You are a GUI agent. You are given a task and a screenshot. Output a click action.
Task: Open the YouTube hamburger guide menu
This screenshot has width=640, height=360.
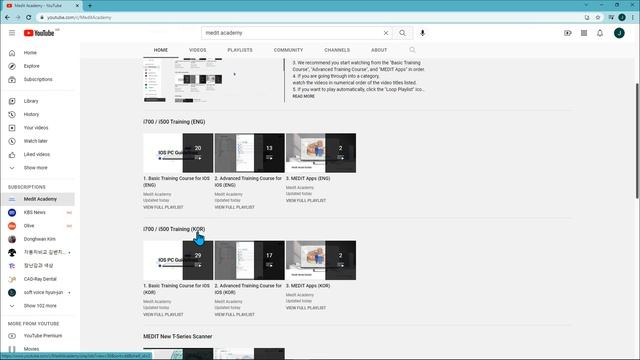[x=12, y=33]
